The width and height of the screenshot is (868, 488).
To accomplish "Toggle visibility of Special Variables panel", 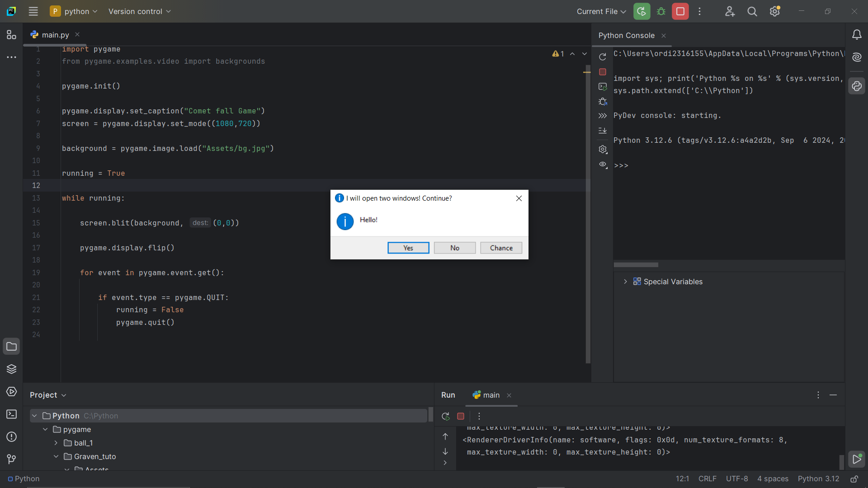I will (625, 281).
